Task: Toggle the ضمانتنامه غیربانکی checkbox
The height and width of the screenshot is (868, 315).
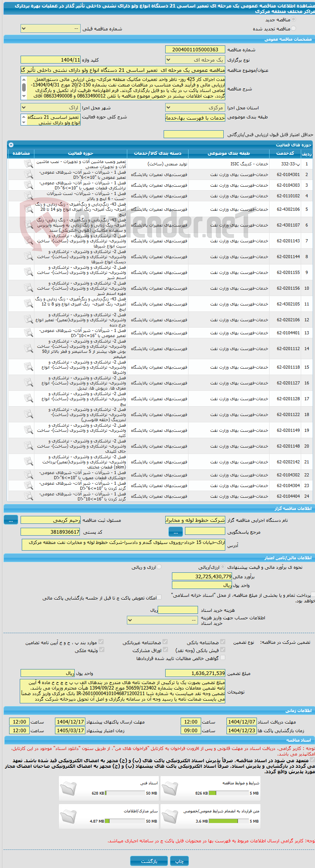Action: coord(165,642)
